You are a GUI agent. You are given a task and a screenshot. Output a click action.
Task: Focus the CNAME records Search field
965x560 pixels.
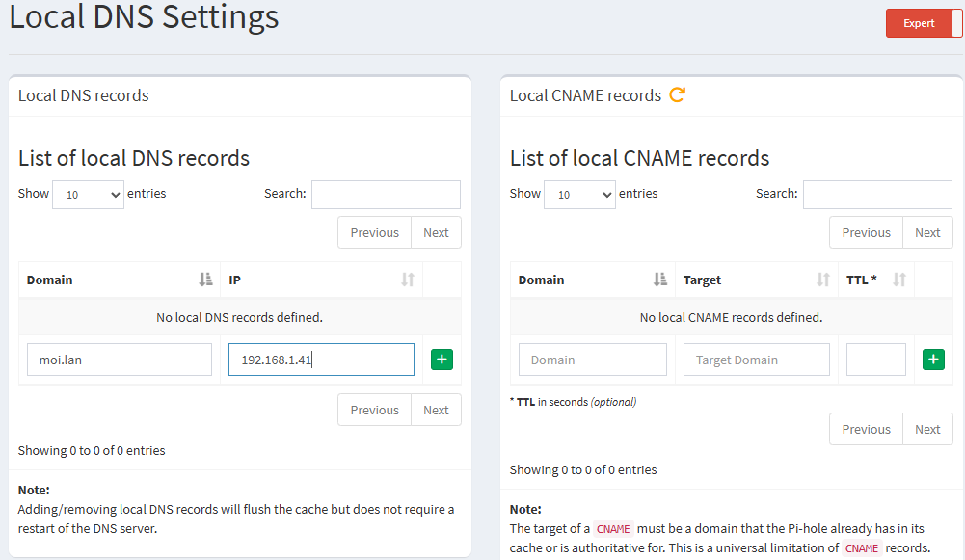tap(877, 194)
